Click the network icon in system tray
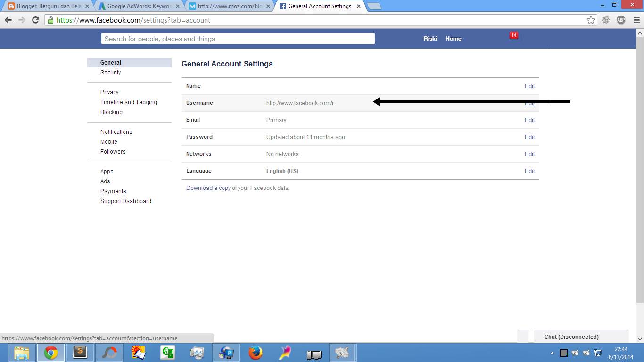Screen dimensions: 644x362 coord(598,353)
